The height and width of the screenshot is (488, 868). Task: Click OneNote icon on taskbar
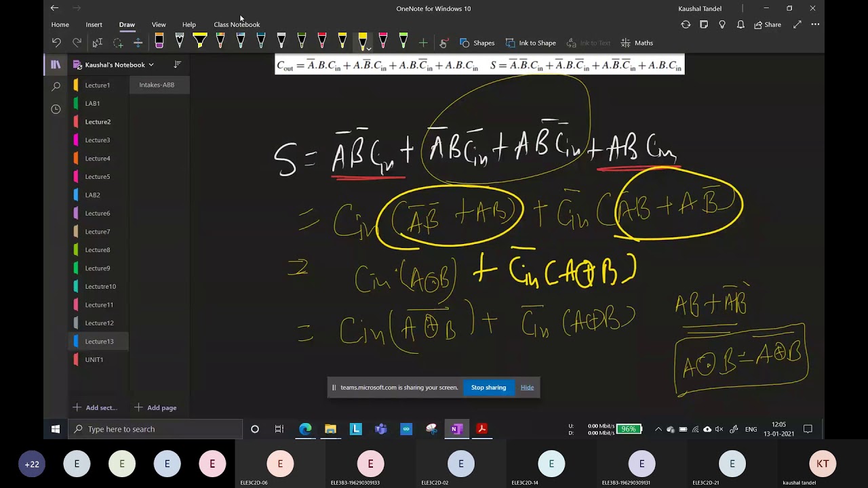pyautogui.click(x=456, y=429)
